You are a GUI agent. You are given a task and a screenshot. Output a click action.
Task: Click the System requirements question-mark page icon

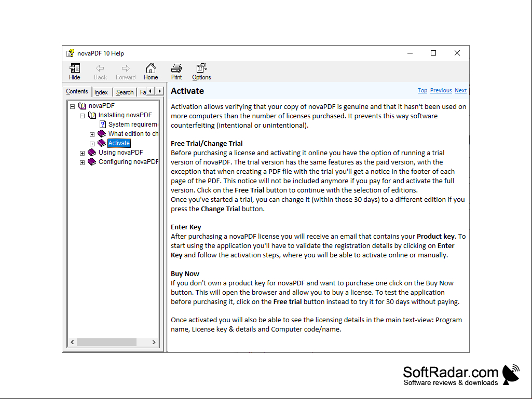coord(102,125)
